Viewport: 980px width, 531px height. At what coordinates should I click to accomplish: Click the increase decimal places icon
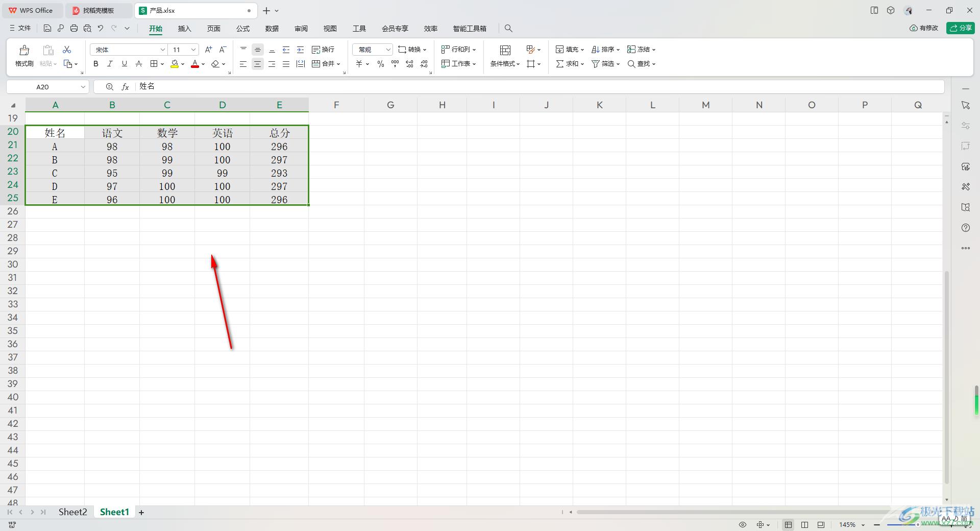(409, 64)
